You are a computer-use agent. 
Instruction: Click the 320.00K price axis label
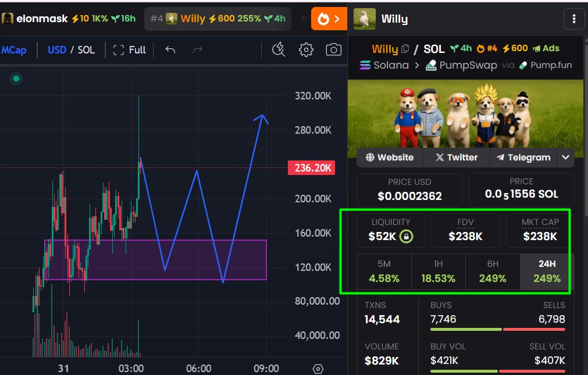[x=313, y=96]
